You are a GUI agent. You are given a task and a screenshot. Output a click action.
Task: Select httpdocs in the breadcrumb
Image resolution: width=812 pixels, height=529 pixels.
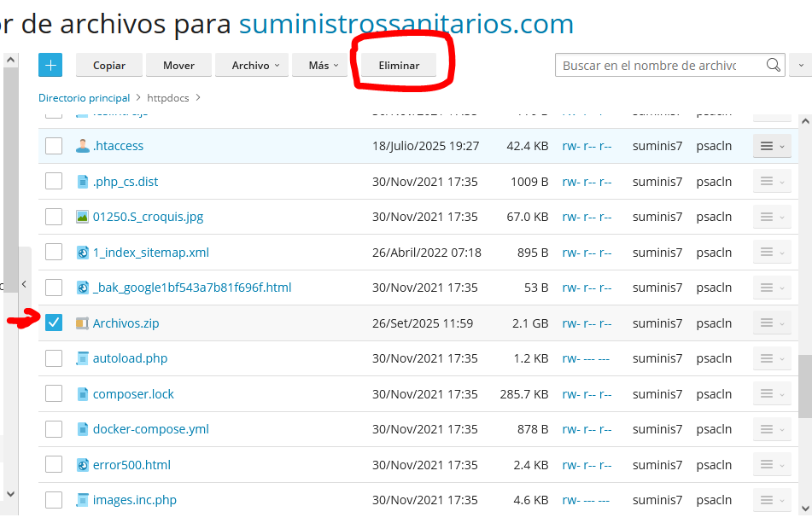(168, 98)
